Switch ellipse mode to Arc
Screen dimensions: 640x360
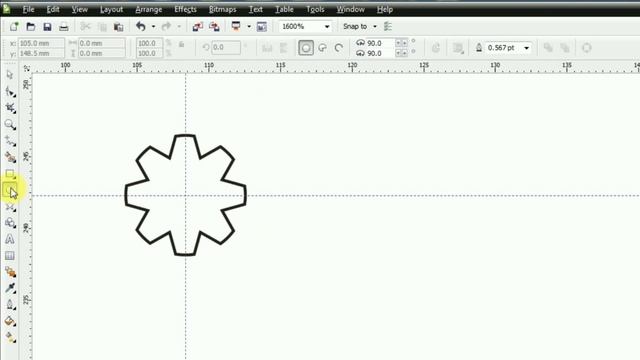[339, 48]
